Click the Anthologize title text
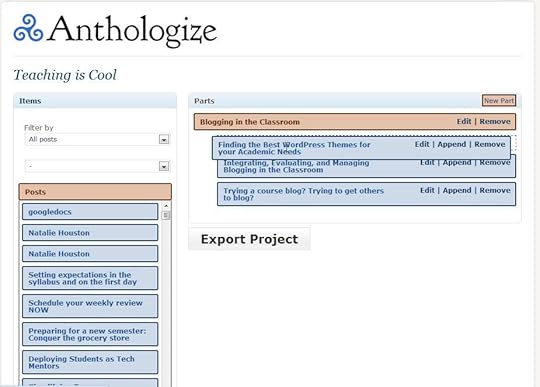This screenshot has height=387, width=540. (x=132, y=30)
